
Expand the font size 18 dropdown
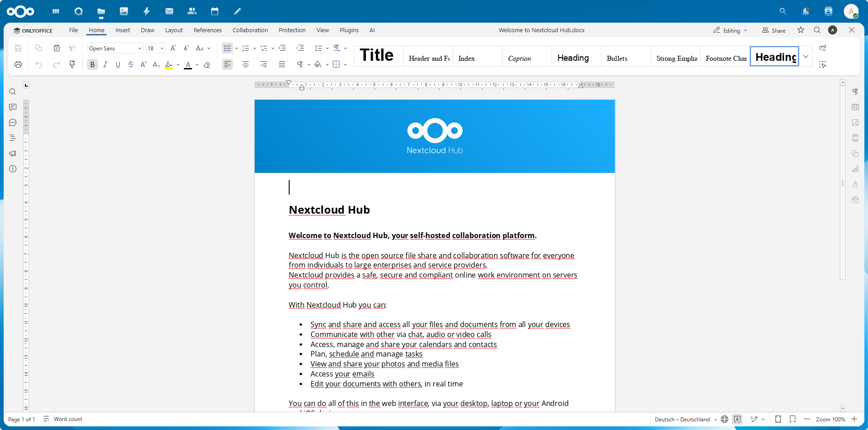tap(162, 48)
